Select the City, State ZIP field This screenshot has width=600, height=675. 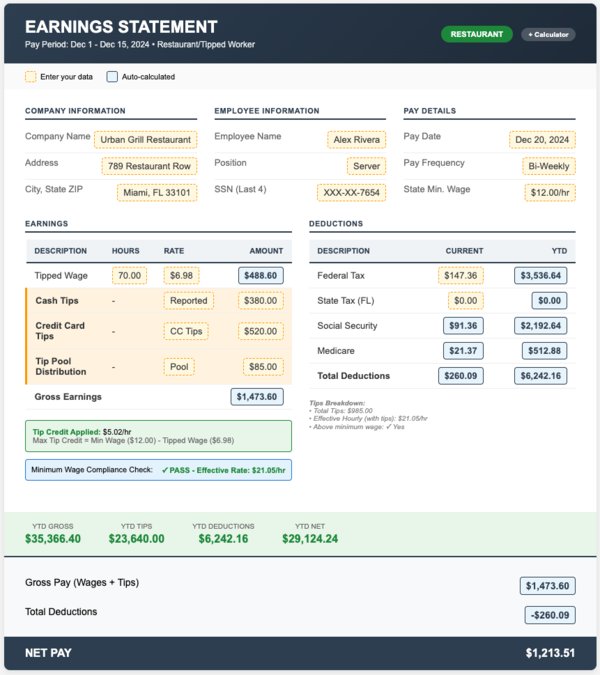pos(156,192)
